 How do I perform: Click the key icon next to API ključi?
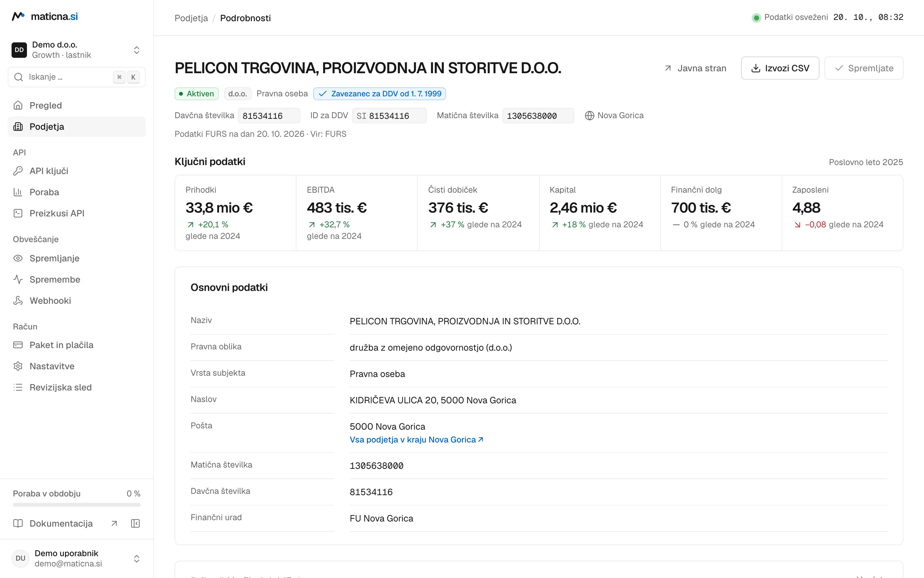(x=18, y=171)
